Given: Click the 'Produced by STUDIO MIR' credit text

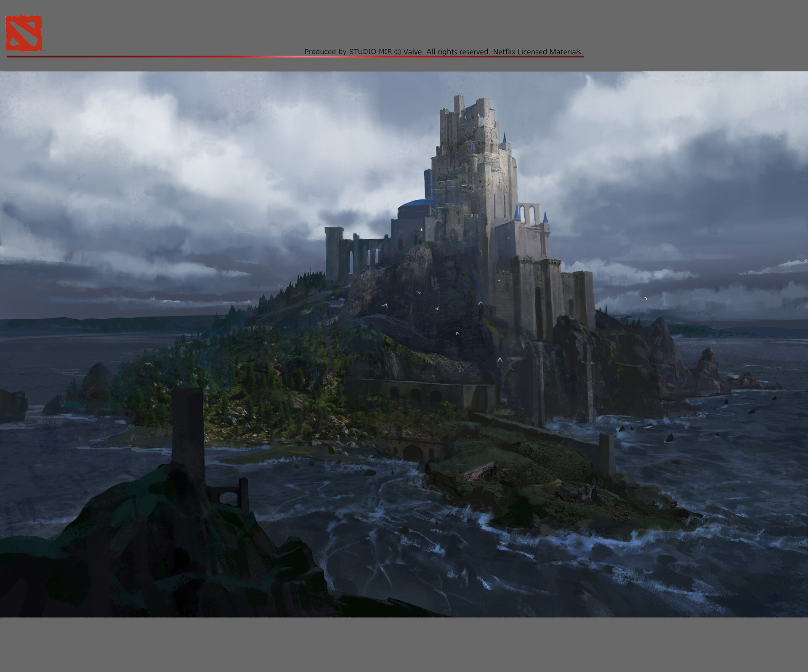Looking at the screenshot, I should (x=348, y=51).
